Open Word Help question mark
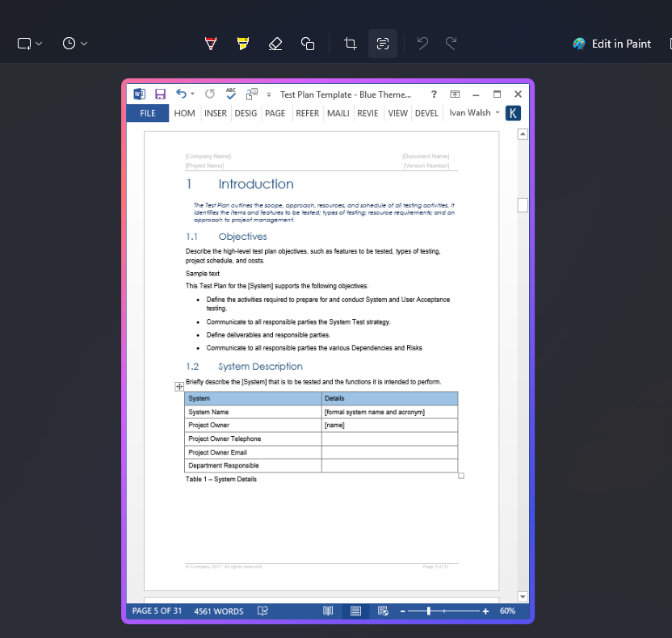This screenshot has height=638, width=672. tap(434, 94)
